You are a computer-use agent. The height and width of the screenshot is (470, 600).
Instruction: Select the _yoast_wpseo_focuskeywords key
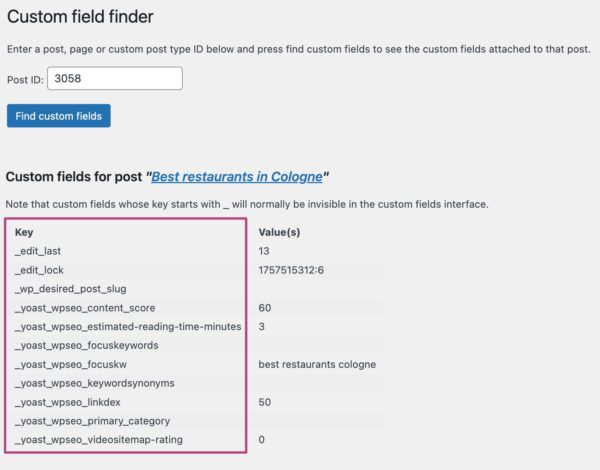click(87, 346)
